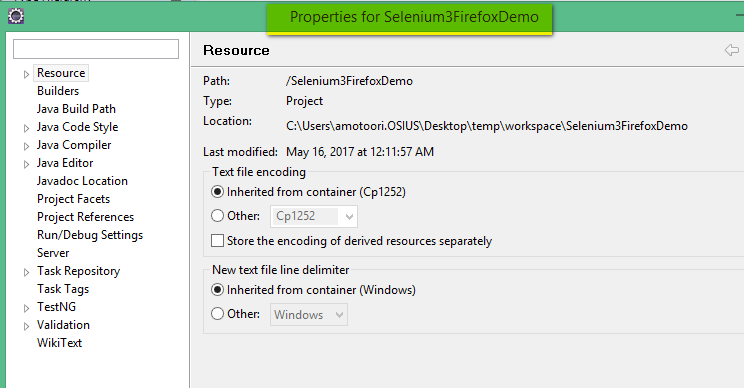Viewport: 744px width, 388px height.
Task: Choose Other radio for line delimiter
Action: tap(217, 314)
